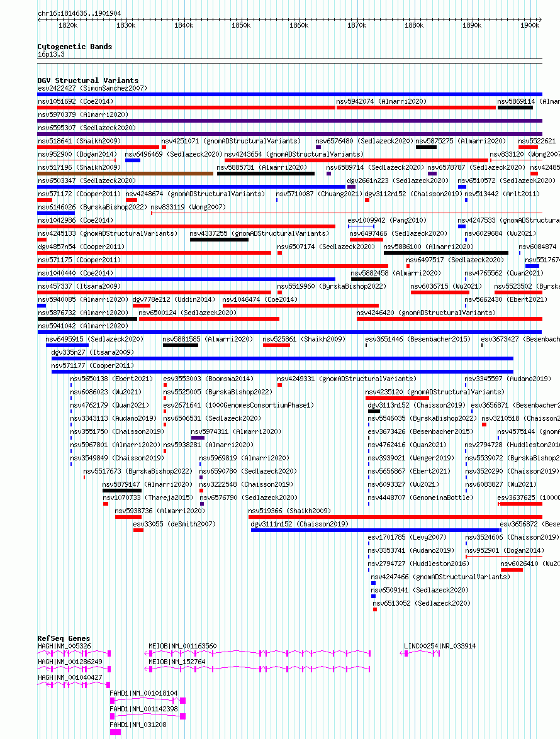This screenshot has width=560, height=739.
Task: Click the blue bar under nsv6496469 (Sedlazeck2020)
Action: (133, 160)
